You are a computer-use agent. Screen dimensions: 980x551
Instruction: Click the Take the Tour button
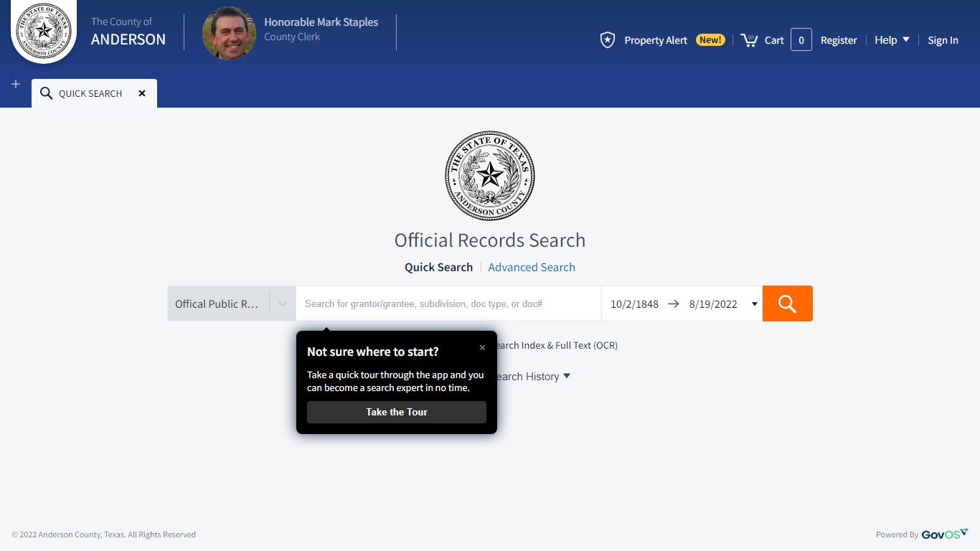[x=397, y=412]
